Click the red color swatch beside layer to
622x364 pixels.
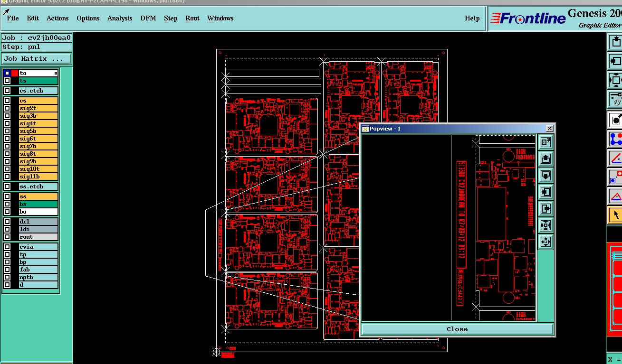click(15, 73)
